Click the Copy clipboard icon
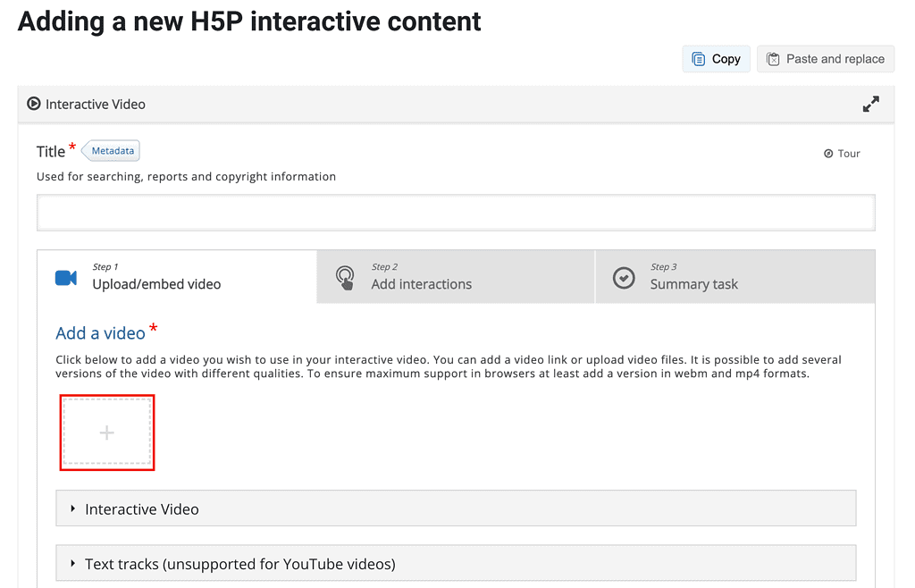This screenshot has height=588, width=915. point(698,59)
